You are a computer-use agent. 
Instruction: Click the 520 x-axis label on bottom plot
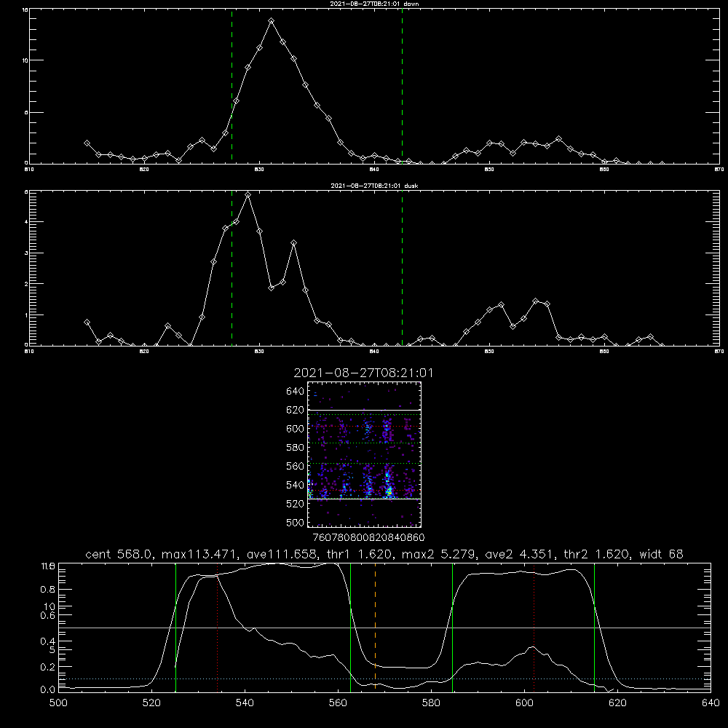(151, 703)
